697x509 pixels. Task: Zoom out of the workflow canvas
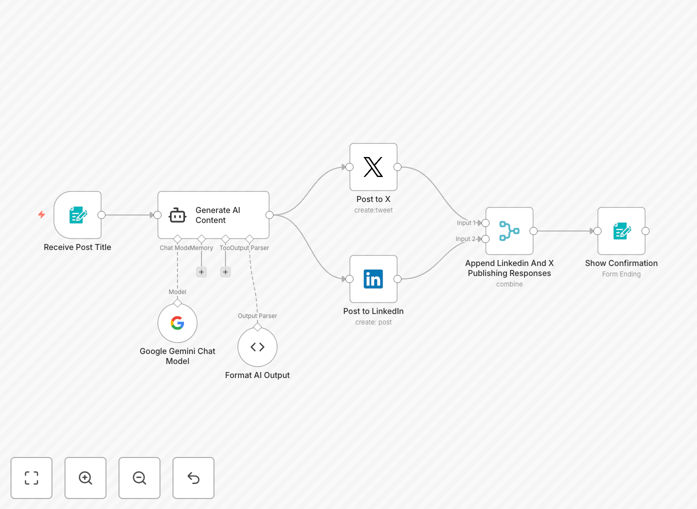click(139, 478)
